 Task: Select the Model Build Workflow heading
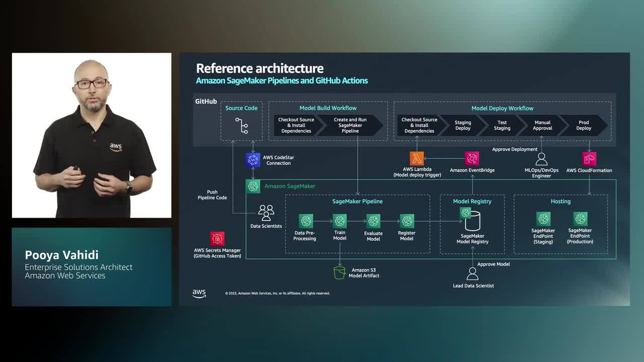click(x=328, y=108)
